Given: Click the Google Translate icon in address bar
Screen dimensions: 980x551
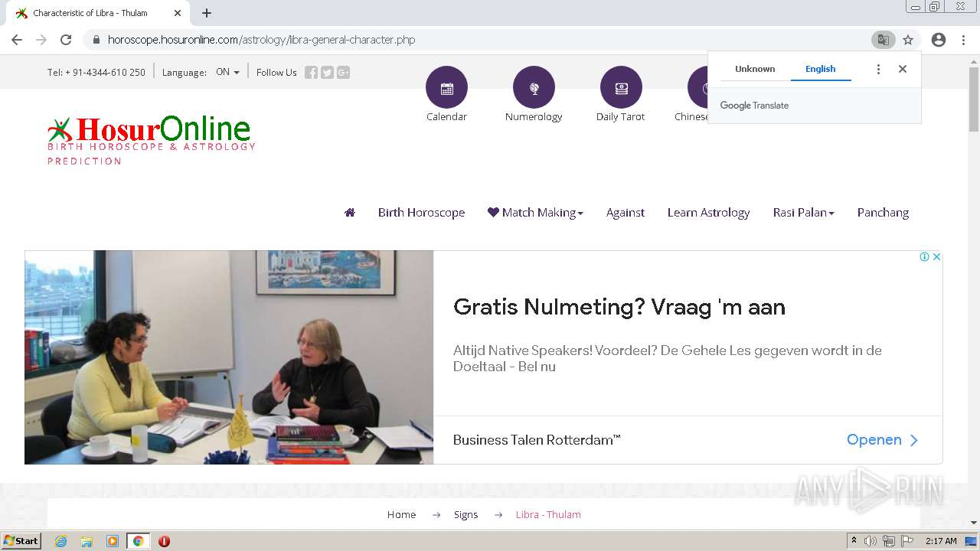Looking at the screenshot, I should coord(883,40).
